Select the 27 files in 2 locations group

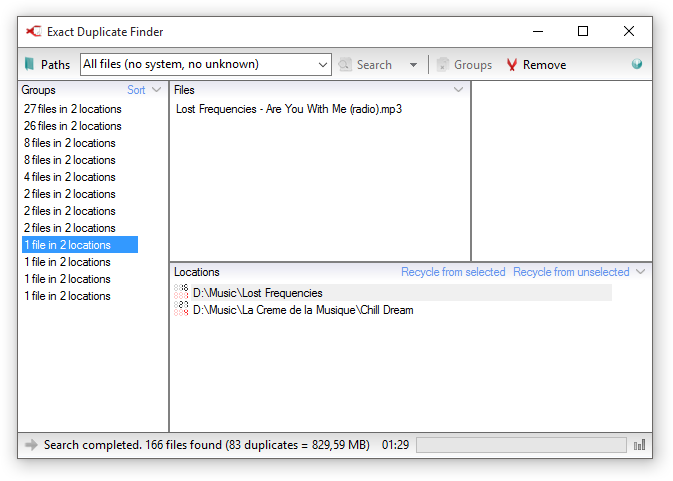(73, 109)
